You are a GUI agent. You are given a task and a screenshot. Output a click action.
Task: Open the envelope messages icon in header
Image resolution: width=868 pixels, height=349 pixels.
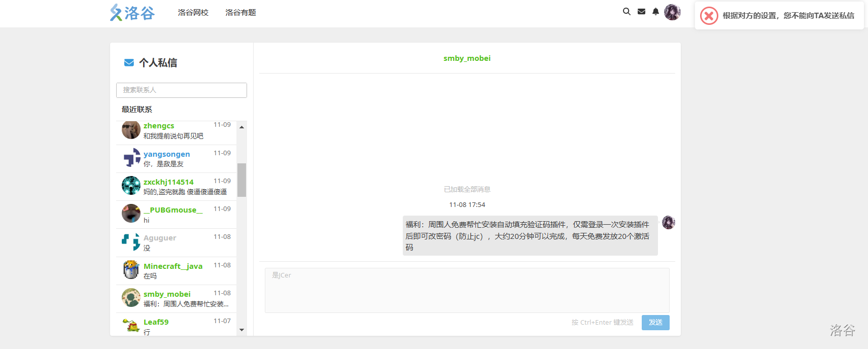(x=641, y=12)
